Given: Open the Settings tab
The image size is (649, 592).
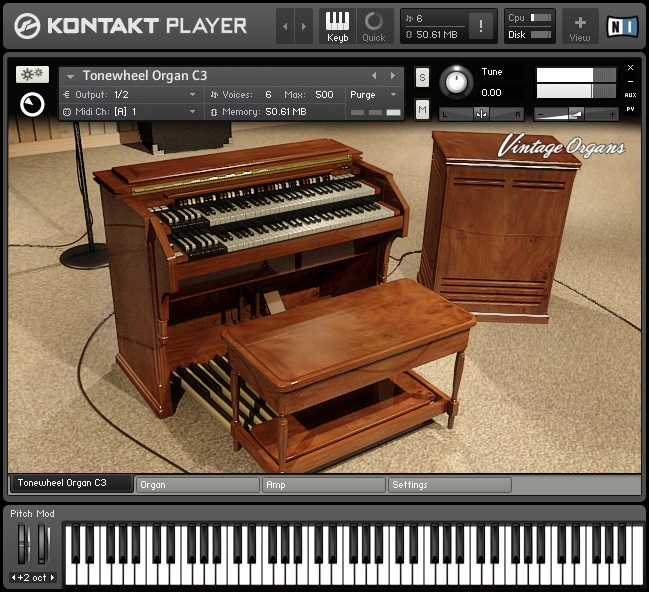Looking at the screenshot, I should 449,485.
